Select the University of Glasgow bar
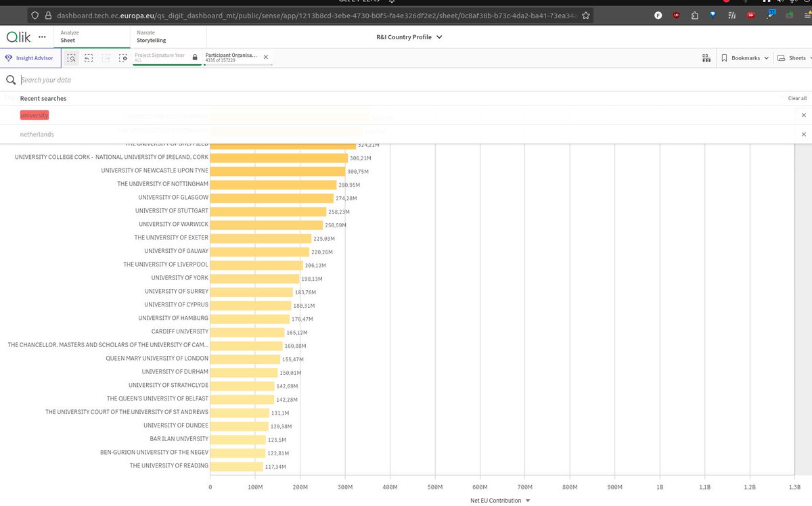The height and width of the screenshot is (506, 812). tap(272, 198)
